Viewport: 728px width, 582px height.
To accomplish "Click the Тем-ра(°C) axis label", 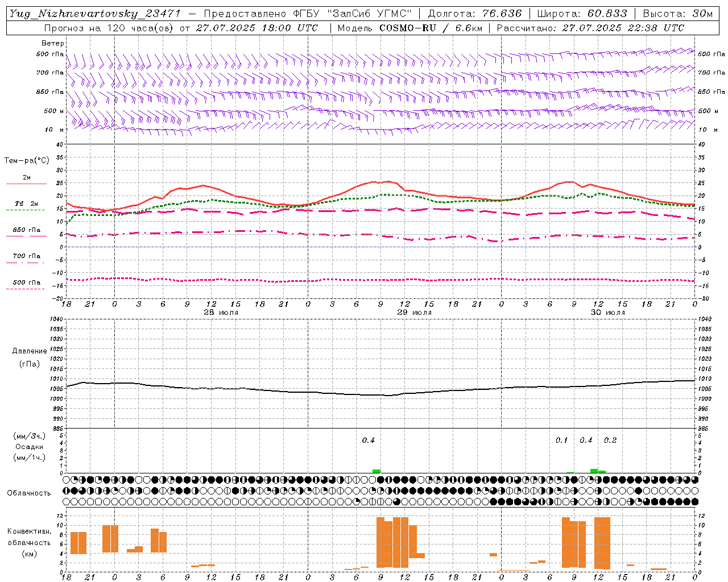I will [x=27, y=161].
